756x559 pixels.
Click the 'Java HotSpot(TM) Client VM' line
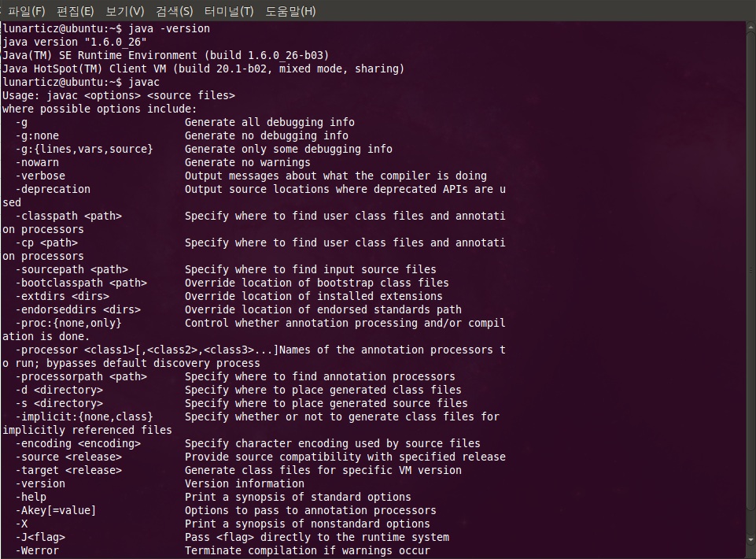point(203,68)
